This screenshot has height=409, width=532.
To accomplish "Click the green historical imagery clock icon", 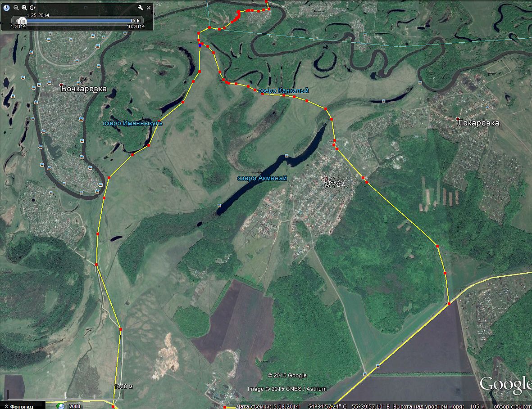I will click(61, 406).
